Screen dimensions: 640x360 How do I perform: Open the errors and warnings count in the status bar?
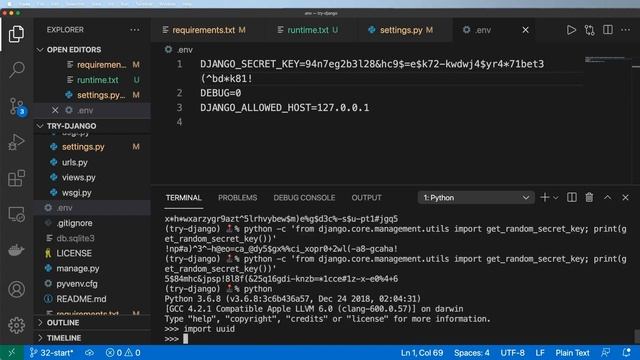(123, 353)
